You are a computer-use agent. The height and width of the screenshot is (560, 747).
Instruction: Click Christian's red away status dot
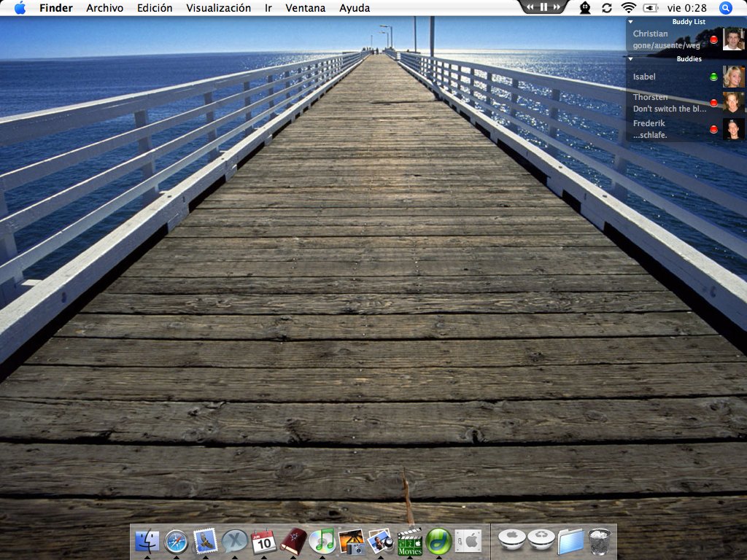[x=713, y=39]
